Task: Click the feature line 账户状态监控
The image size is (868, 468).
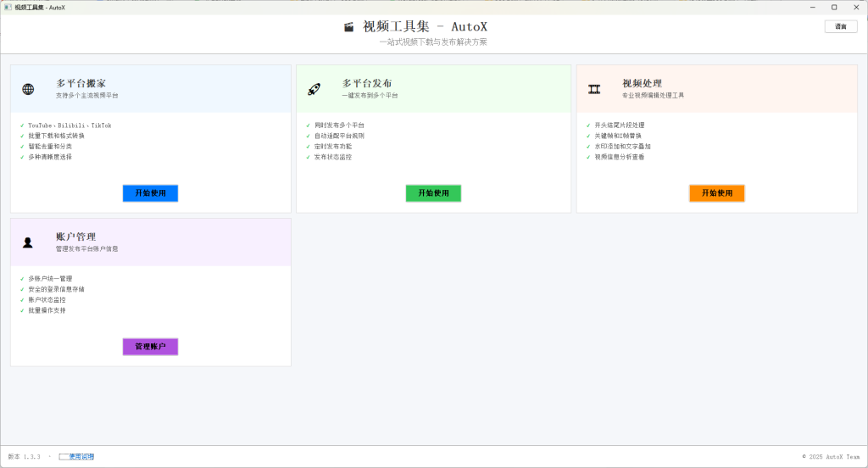Action: [47, 299]
